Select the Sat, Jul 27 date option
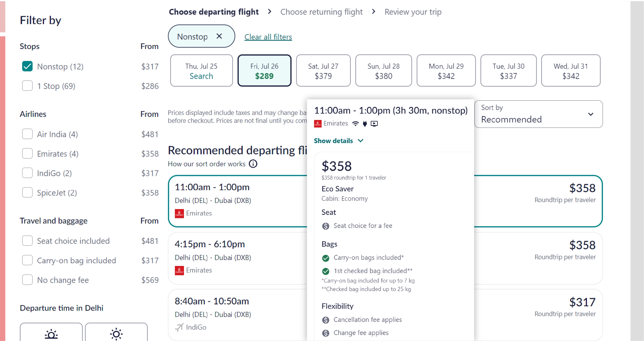Image resolution: width=644 pixels, height=341 pixels. pos(323,71)
